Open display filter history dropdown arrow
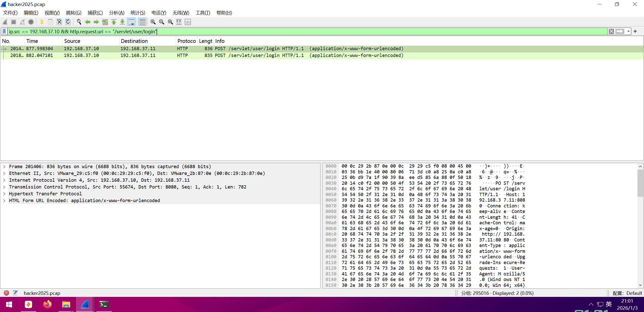This screenshot has width=644, height=312. [628, 32]
